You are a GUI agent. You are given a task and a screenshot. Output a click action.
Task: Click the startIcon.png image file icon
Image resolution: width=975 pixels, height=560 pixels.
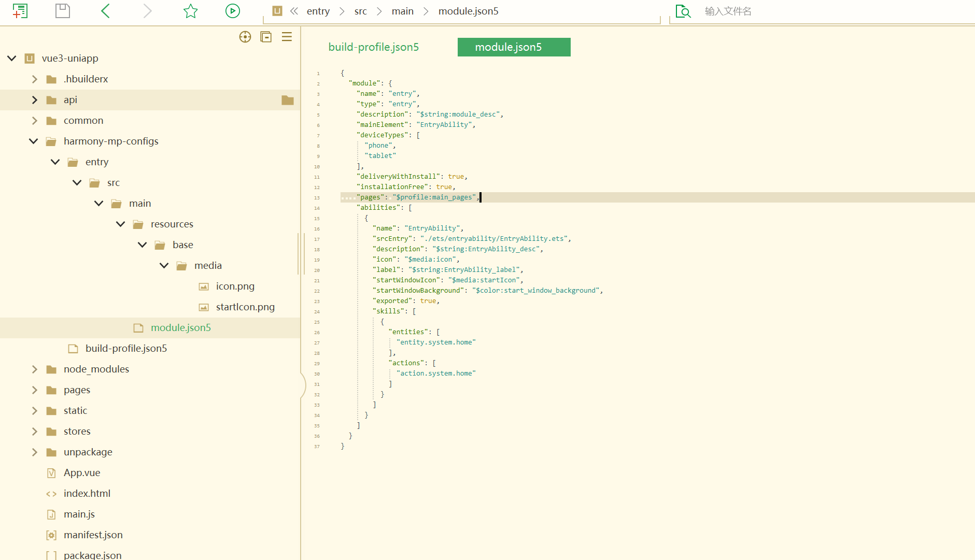(204, 307)
